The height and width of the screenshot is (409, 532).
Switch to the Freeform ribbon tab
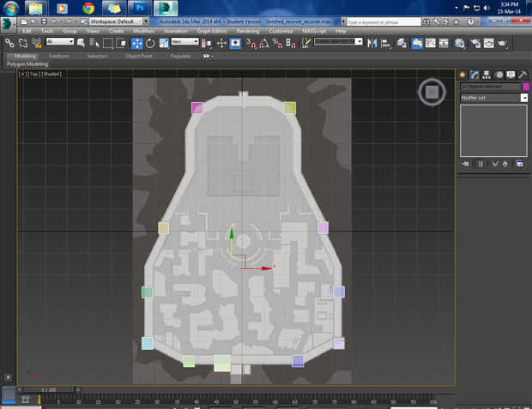tap(59, 56)
